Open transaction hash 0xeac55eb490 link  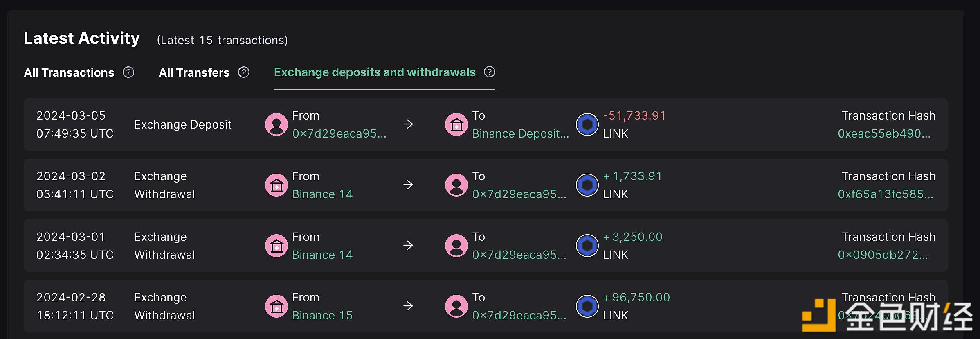tap(884, 133)
